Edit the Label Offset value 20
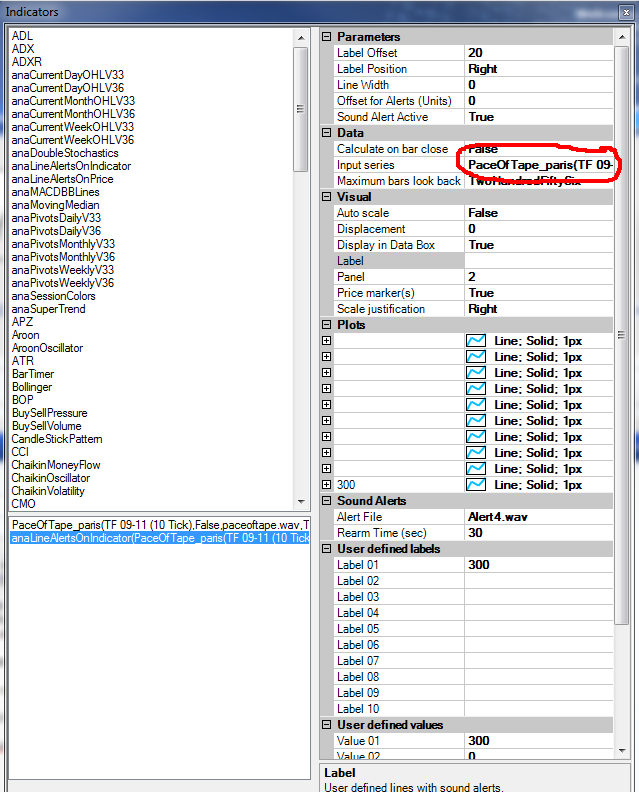Image resolution: width=639 pixels, height=792 pixels. click(x=538, y=53)
